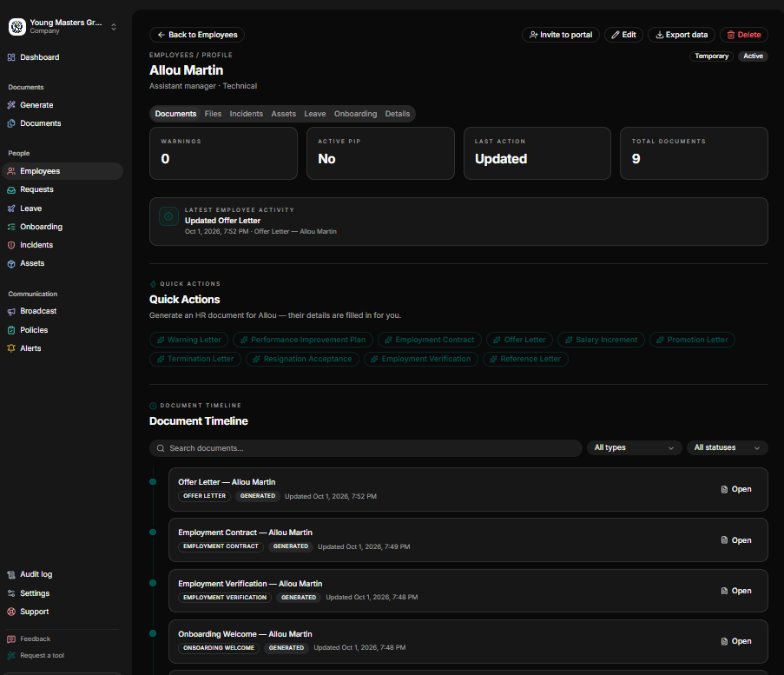This screenshot has width=784, height=675.
Task: Click the Onboarding Welcome timeline dot
Action: [153, 633]
